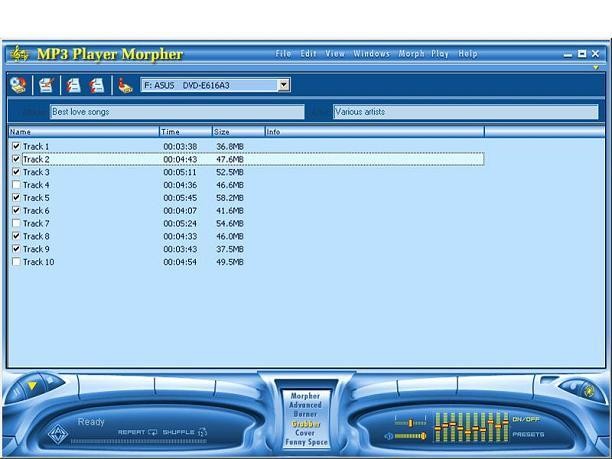This screenshot has width=612, height=459.
Task: Click the album field 'Best love songs'
Action: [x=177, y=112]
